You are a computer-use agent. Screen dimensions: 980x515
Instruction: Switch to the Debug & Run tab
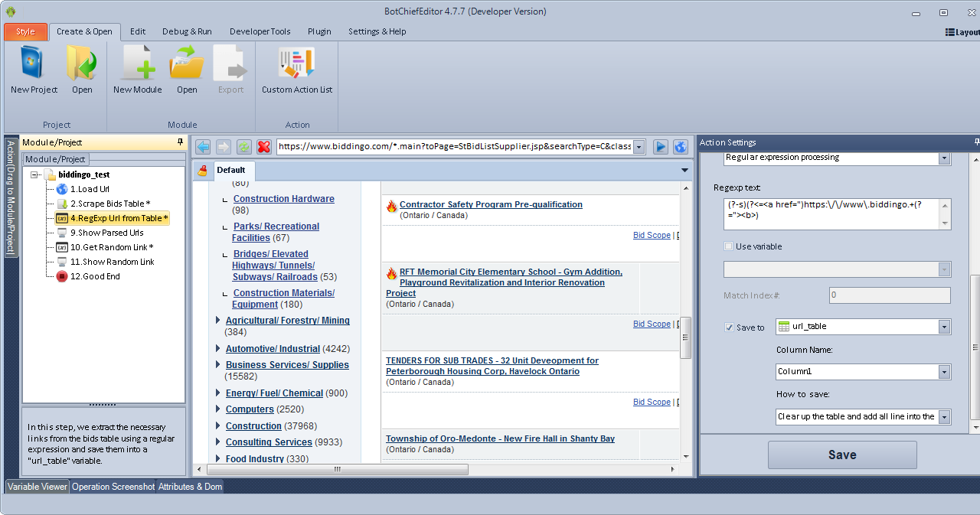coord(187,31)
